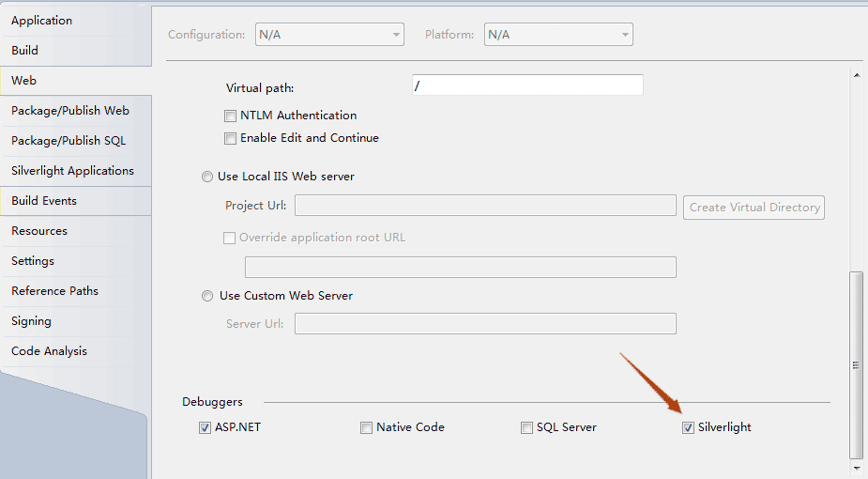868x479 pixels.
Task: Open the Build tab
Action: tap(25, 51)
